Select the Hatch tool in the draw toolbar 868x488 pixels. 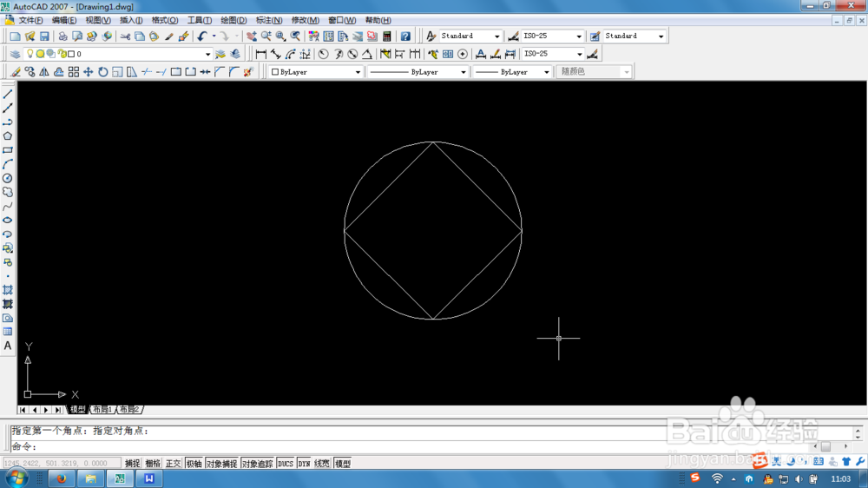(x=7, y=290)
